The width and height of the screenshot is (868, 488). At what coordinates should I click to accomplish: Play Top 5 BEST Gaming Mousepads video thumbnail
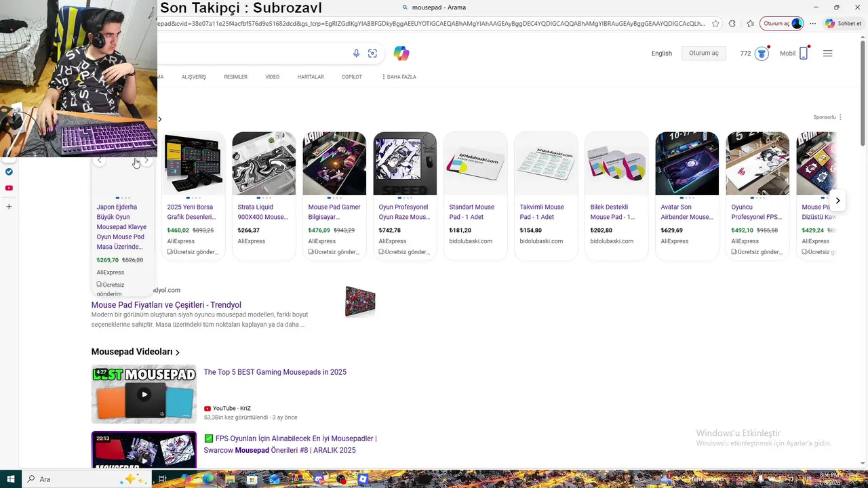coord(144,394)
